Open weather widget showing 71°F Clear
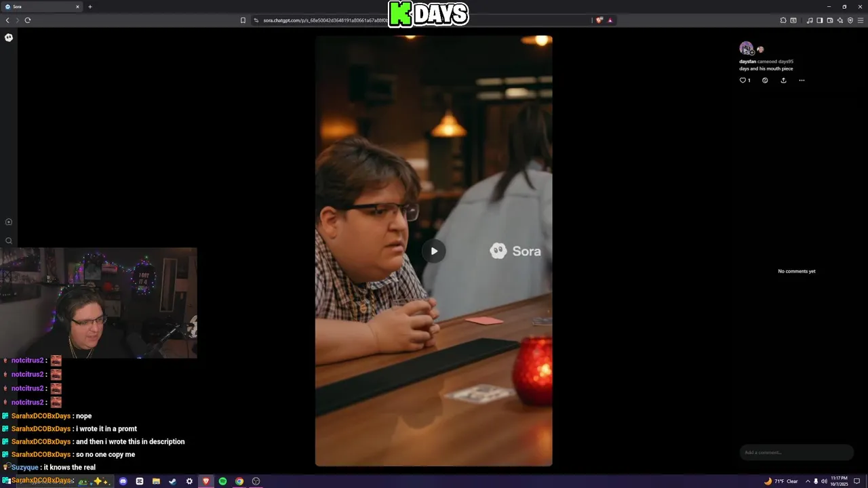This screenshot has width=868, height=488. click(781, 481)
